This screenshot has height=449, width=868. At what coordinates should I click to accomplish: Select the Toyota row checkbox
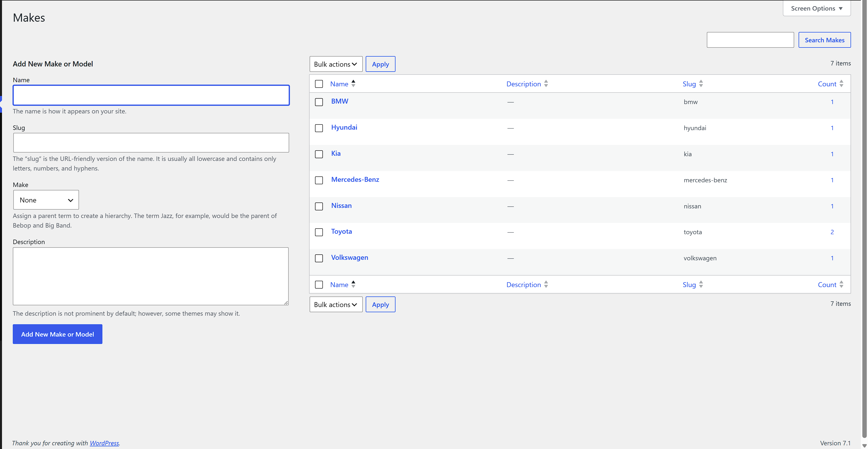coord(319,232)
